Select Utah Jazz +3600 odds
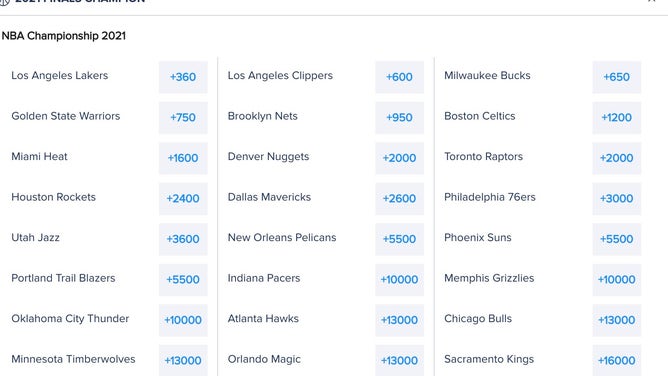Viewport: 668px width, 376px height. coord(183,239)
